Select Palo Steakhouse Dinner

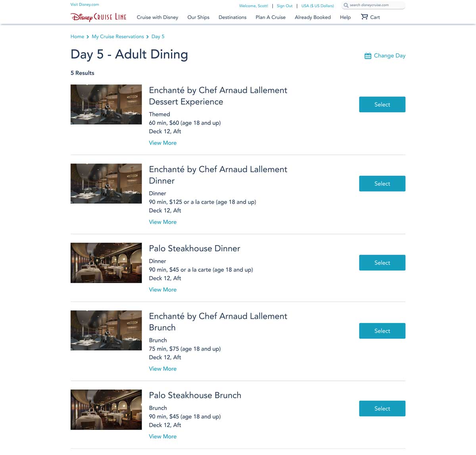point(382,263)
